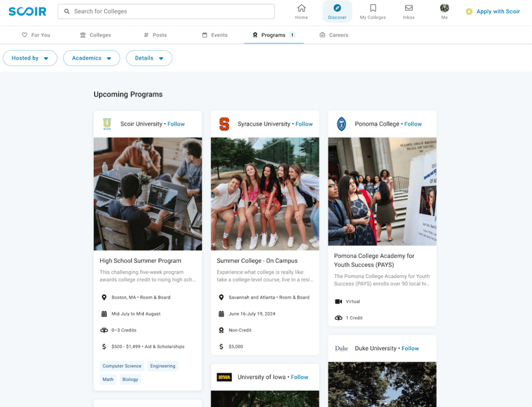Click the Apply with Scoir link
Screen dimensions: 532x407
click(x=498, y=11)
